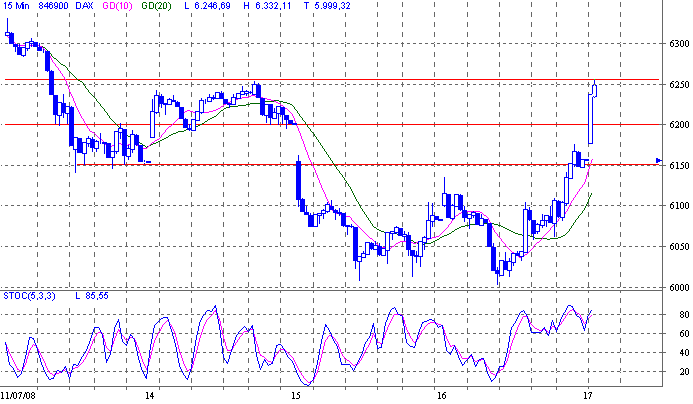Click the stochastic 40 level label
This screenshot has width=693, height=404.
pyautogui.click(x=684, y=353)
